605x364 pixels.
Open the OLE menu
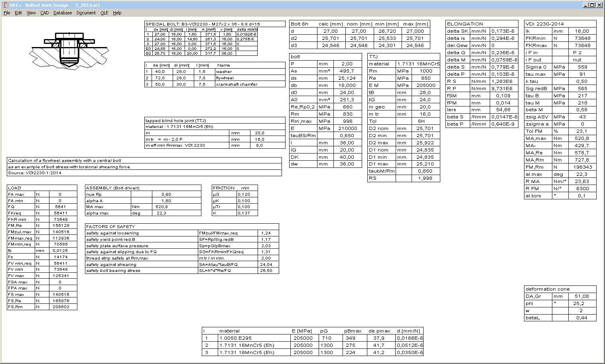(104, 13)
